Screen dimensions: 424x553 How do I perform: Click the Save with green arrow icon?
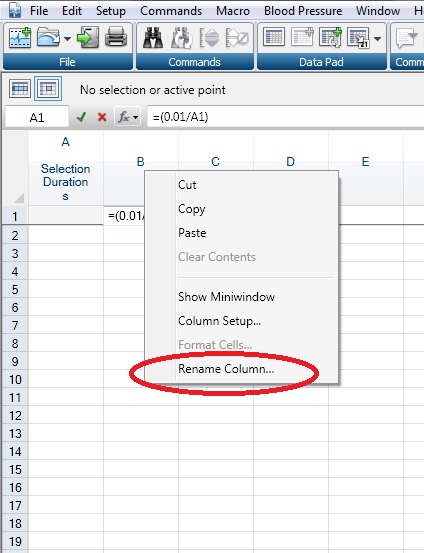87,37
